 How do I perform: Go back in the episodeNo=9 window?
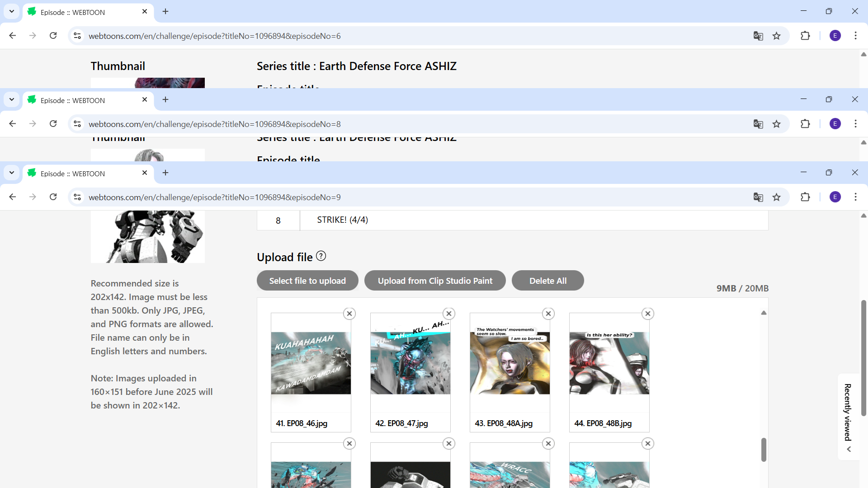pyautogui.click(x=13, y=197)
